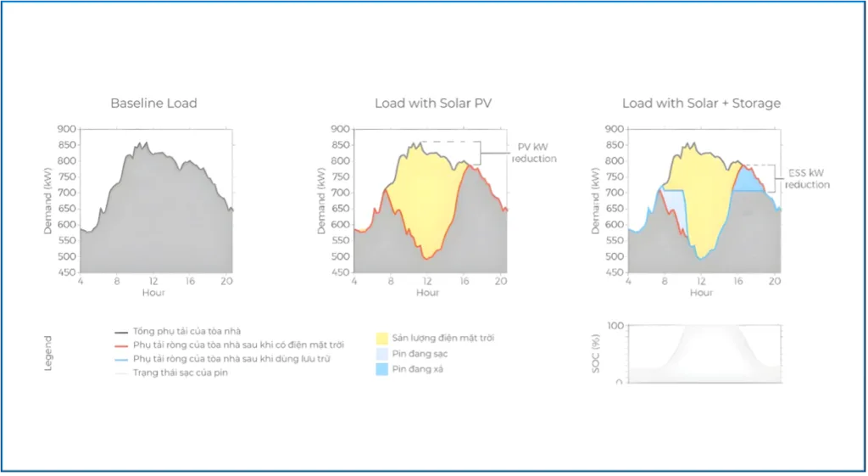Click the gray area of the Baseline Load chart
Image resolution: width=868 pixels, height=476 pixels.
(x=153, y=229)
